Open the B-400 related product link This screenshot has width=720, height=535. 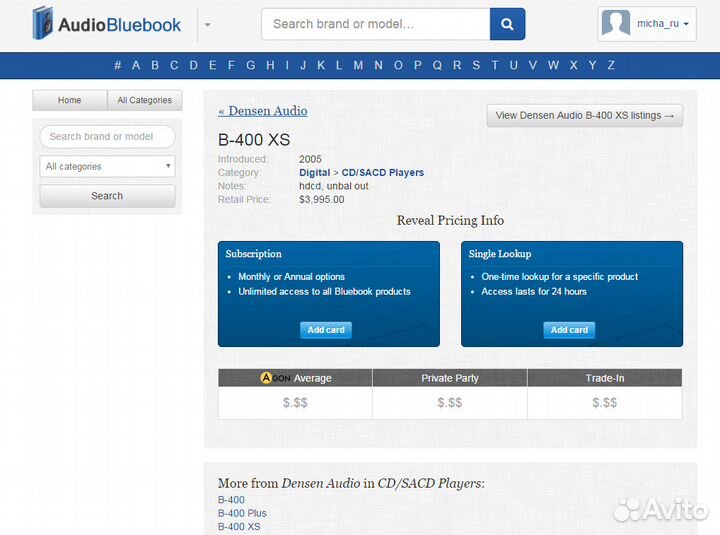(231, 500)
